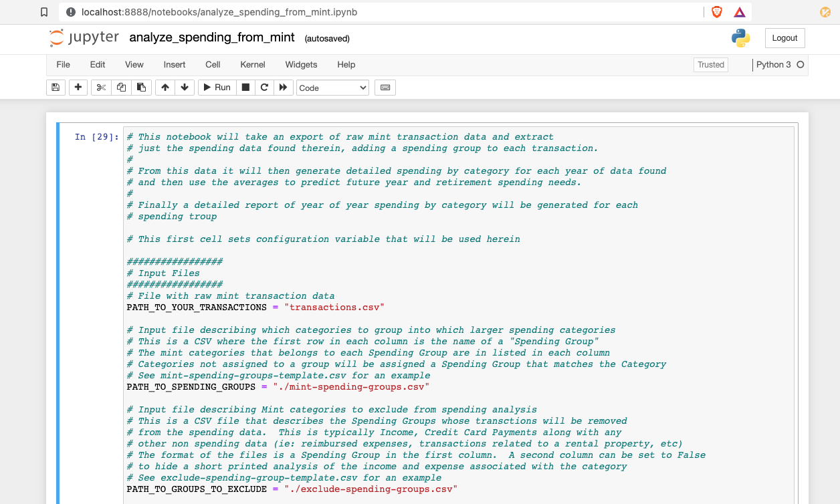
Task: Click the Logout button
Action: pos(784,38)
